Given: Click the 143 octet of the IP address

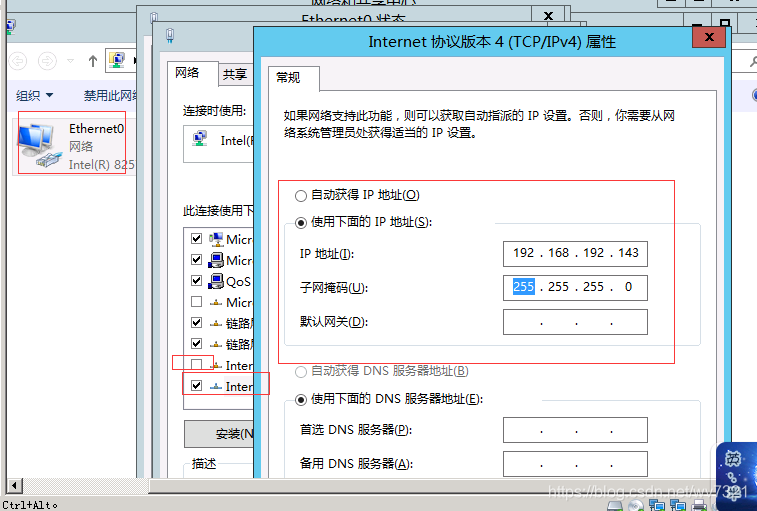Looking at the screenshot, I should point(628,253).
